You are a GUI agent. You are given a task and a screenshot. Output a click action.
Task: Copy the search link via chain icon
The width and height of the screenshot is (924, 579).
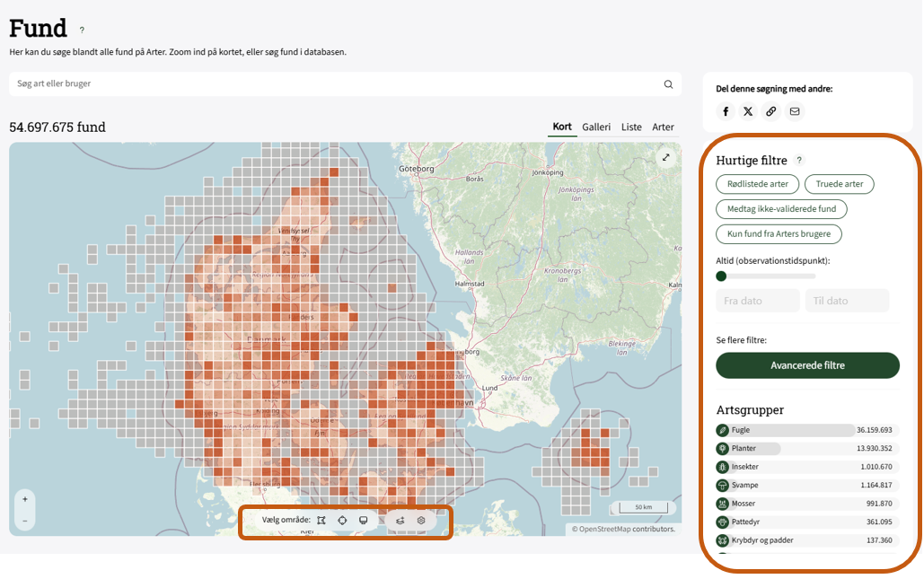770,111
